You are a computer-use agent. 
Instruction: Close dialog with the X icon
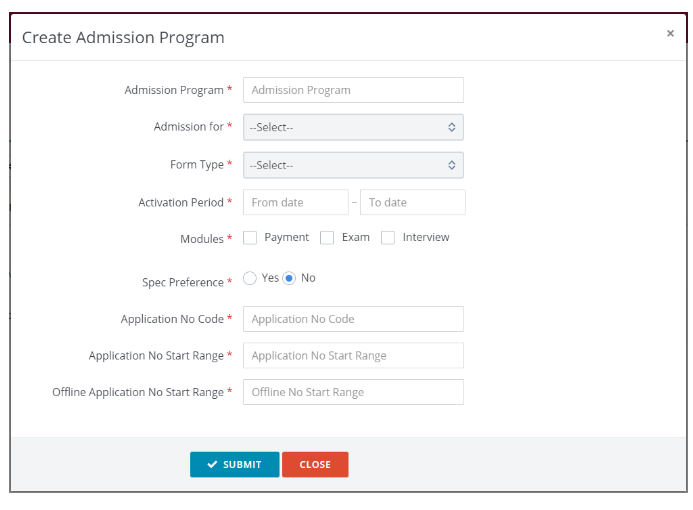point(670,33)
